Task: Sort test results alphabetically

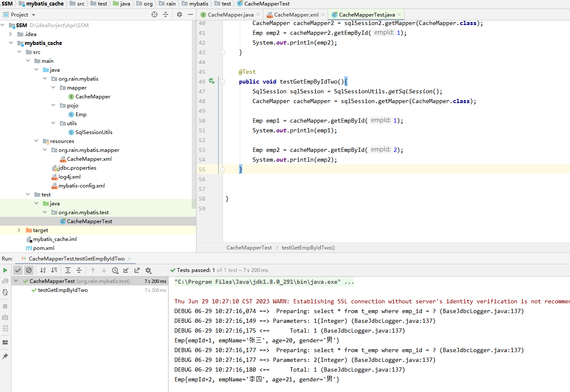Action: click(43, 270)
